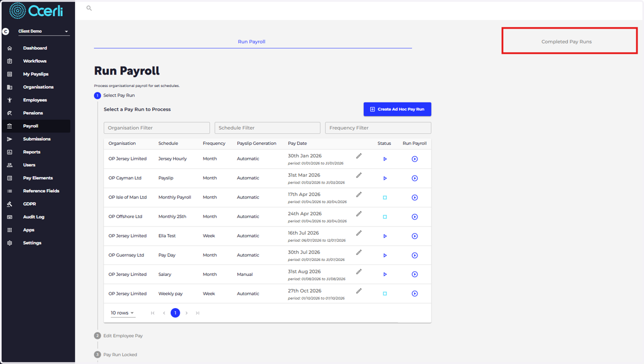Go to next page of table
This screenshot has height=364, width=644.
pyautogui.click(x=186, y=313)
